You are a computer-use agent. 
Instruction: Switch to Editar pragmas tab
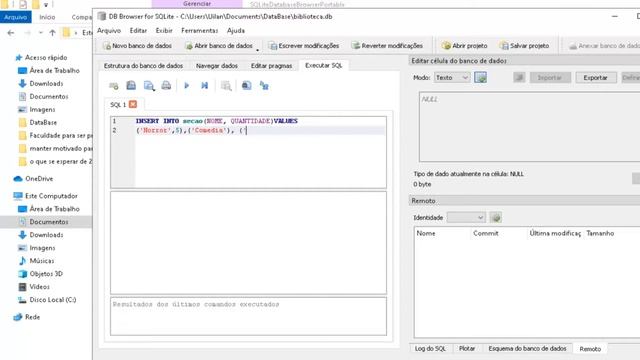pyautogui.click(x=271, y=66)
